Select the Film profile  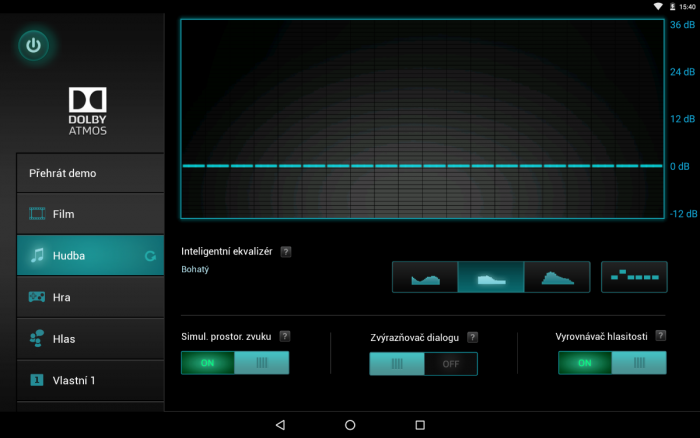coord(90,214)
